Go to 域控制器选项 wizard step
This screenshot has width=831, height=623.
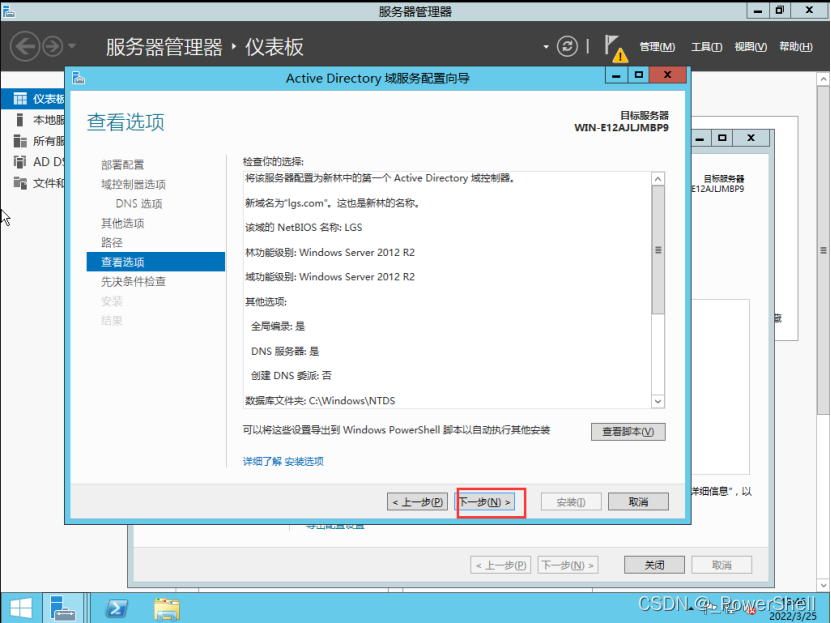coord(134,184)
